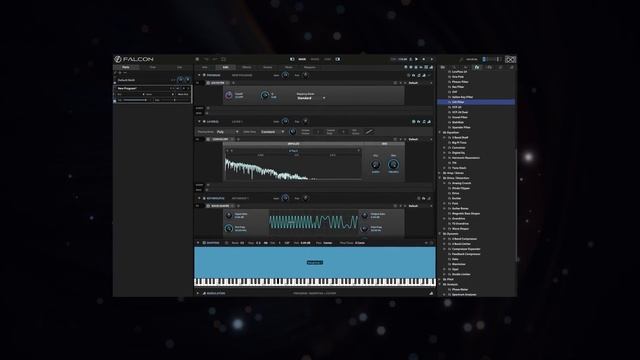Screen dimensions: 640x360
Task: Click the icon right of Modulation bar
Action: pyautogui.click(x=431, y=293)
